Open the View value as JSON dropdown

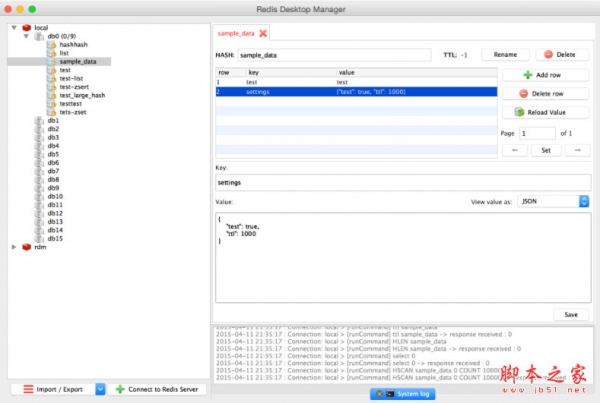click(553, 201)
